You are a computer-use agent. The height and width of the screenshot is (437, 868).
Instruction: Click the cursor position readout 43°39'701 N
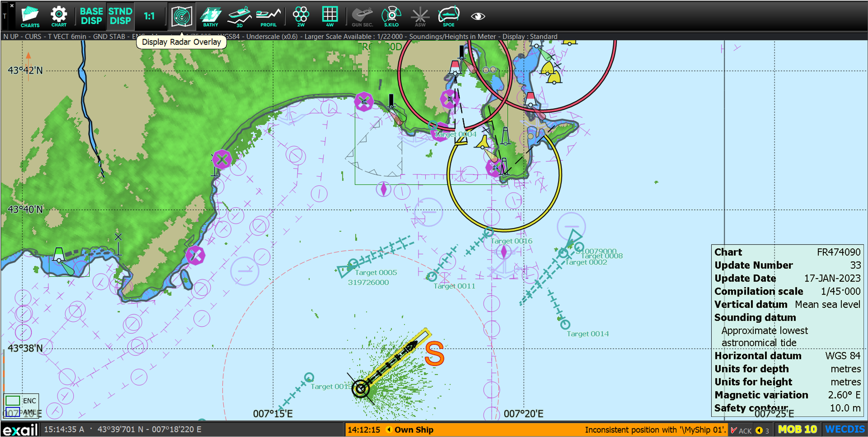[149, 430]
